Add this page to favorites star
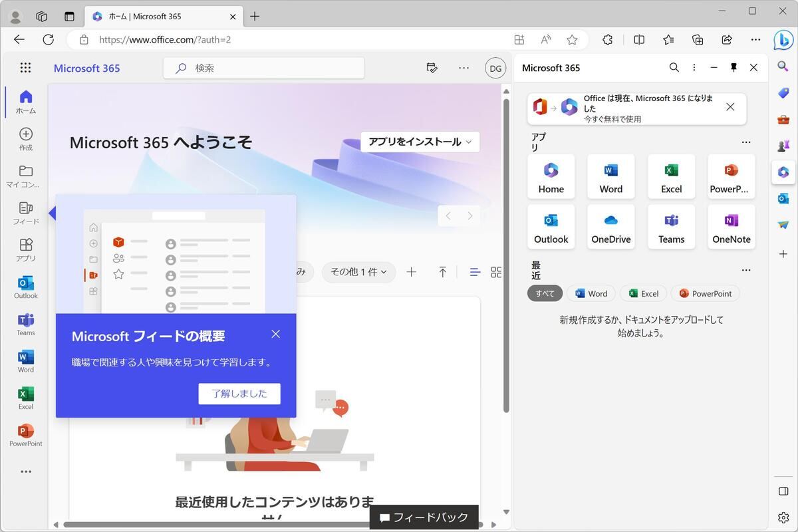Screen dimensions: 798x532 [572, 40]
